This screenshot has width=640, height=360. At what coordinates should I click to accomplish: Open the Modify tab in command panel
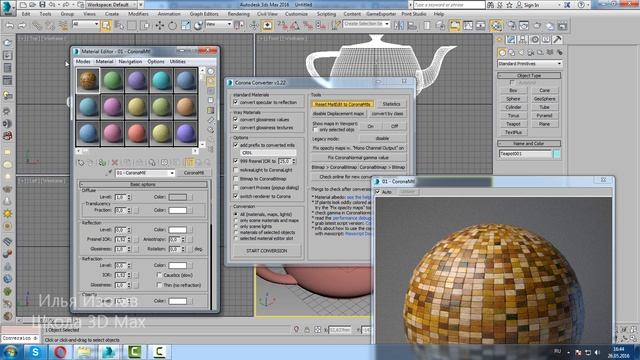click(x=511, y=40)
